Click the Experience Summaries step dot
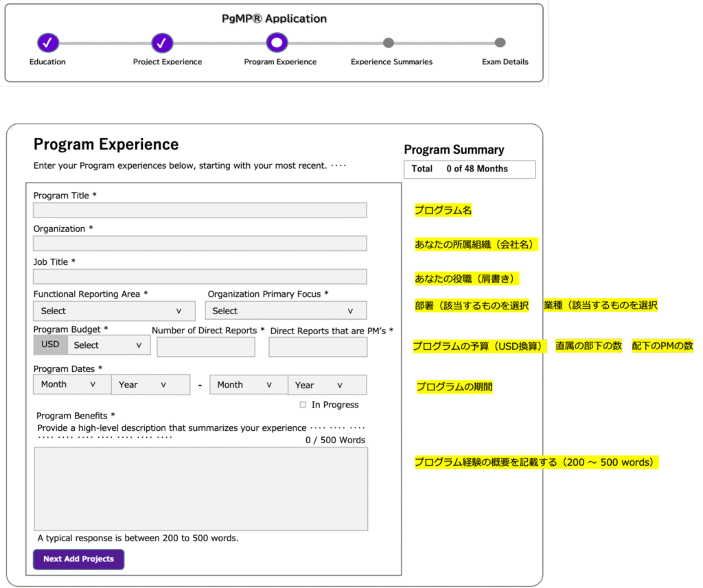 tap(389, 43)
